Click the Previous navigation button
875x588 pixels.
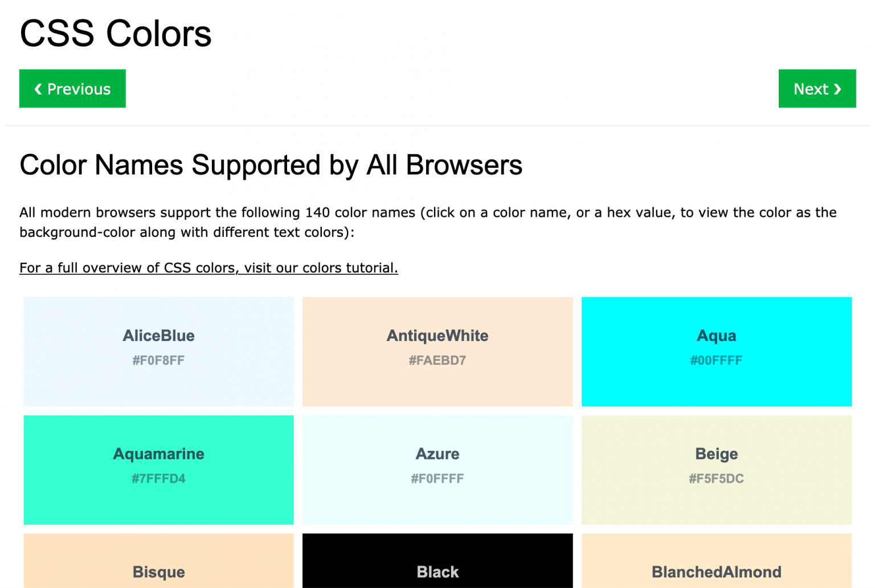[72, 89]
